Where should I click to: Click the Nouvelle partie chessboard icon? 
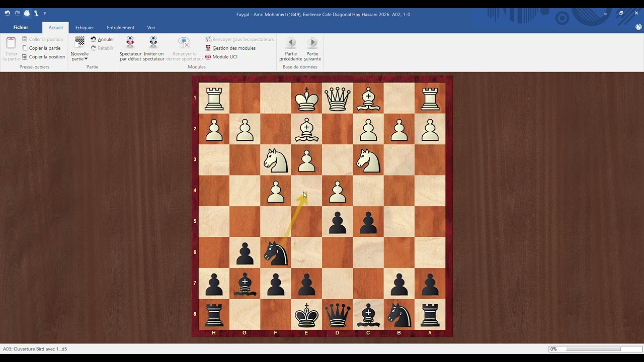tap(79, 41)
